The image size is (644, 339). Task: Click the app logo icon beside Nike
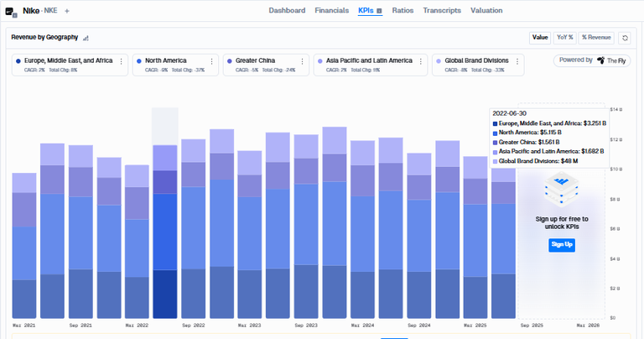coord(11,12)
